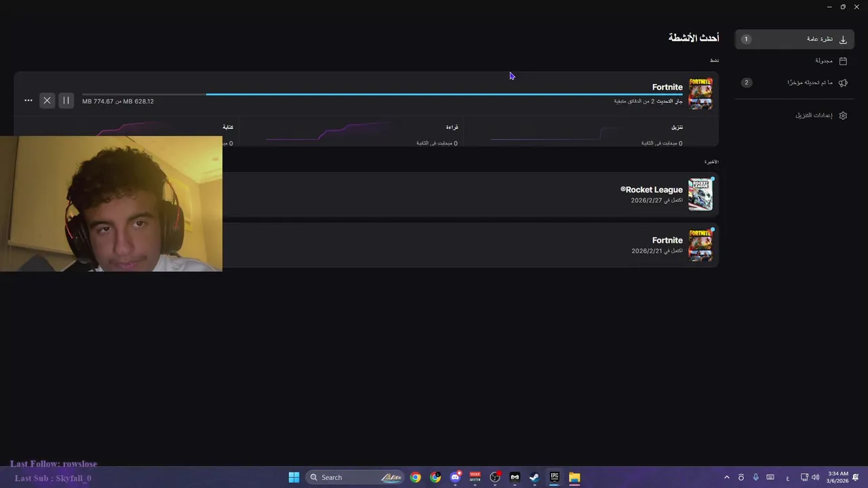Image resolution: width=868 pixels, height=488 pixels.
Task: Click the أحدث الأنشطة page heading
Action: [x=694, y=38]
